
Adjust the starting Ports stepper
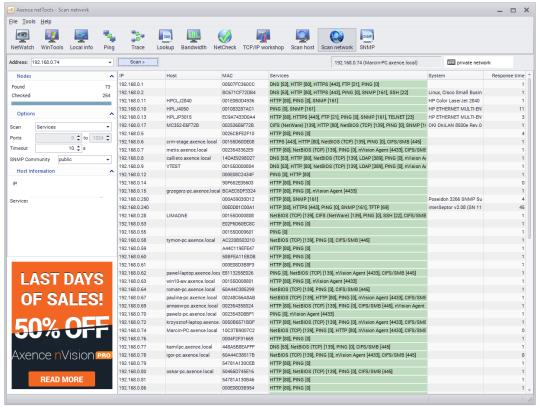[x=79, y=138]
